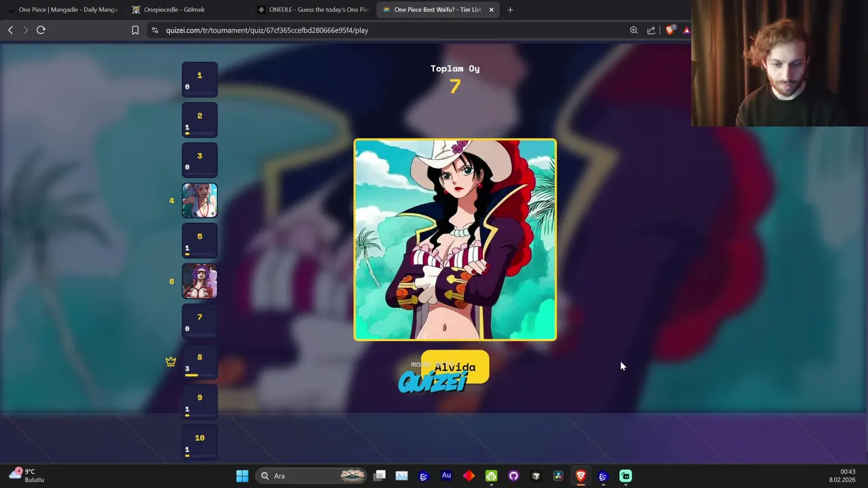Open Brave Rewards triangle icon

686,30
